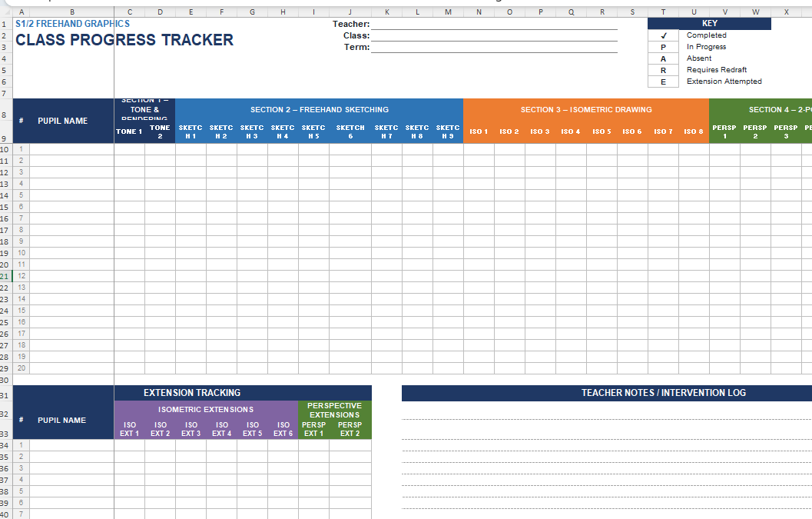This screenshot has height=519, width=812.
Task: Select the 'CLASS PROGRESS TRACKER' title cell
Action: (124, 40)
